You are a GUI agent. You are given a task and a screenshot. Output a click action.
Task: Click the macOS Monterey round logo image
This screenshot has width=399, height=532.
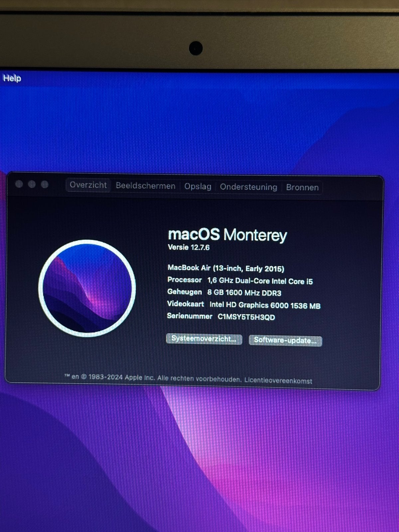coord(87,288)
